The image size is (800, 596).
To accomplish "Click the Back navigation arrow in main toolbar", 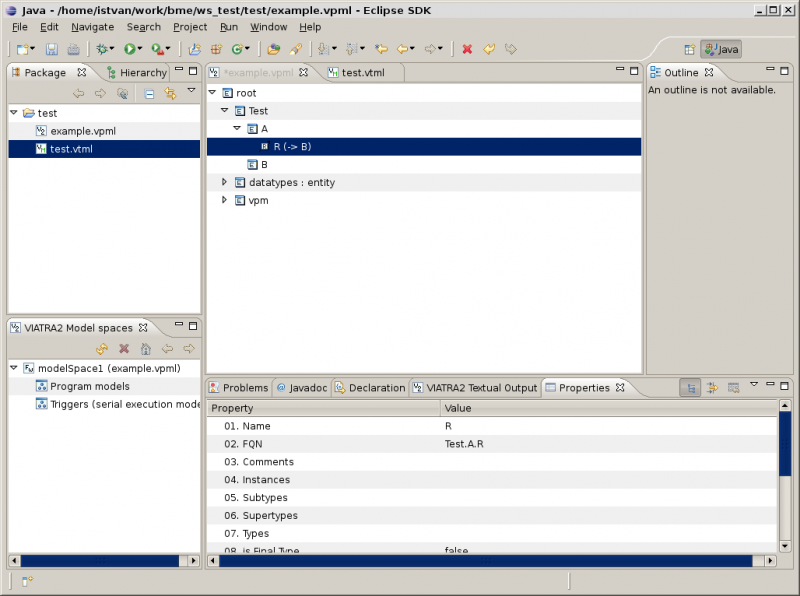I will pos(403,49).
